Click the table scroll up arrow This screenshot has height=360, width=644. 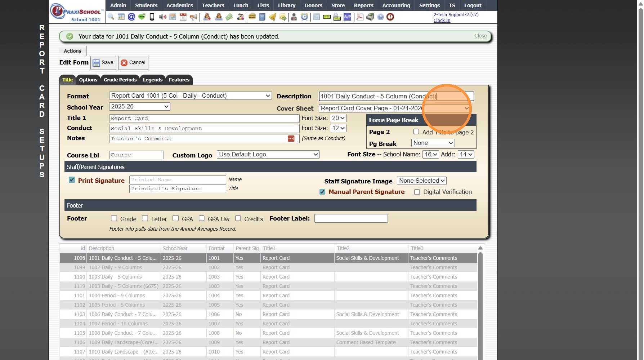tap(480, 248)
